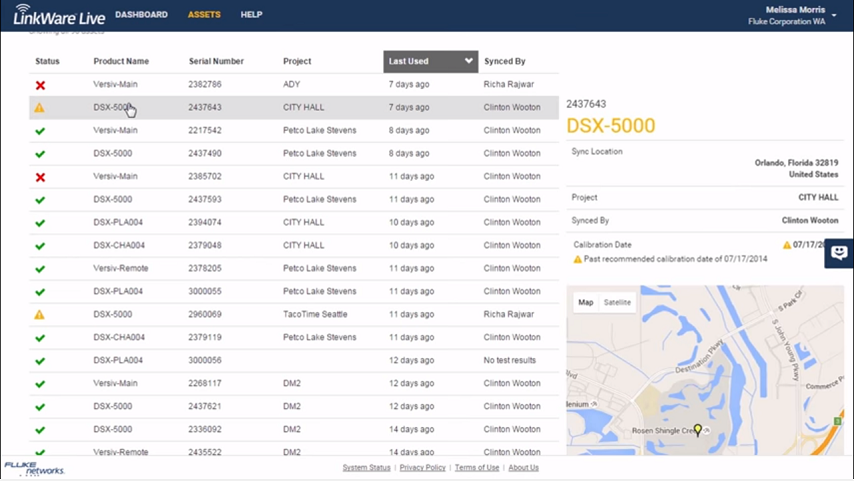
Task: Click the warning icon for serial 2960069
Action: [x=40, y=314]
